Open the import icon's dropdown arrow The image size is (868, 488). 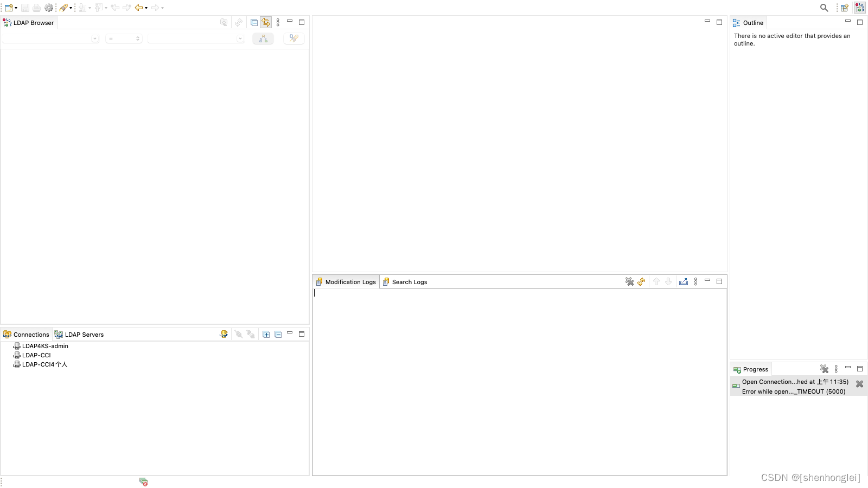90,8
